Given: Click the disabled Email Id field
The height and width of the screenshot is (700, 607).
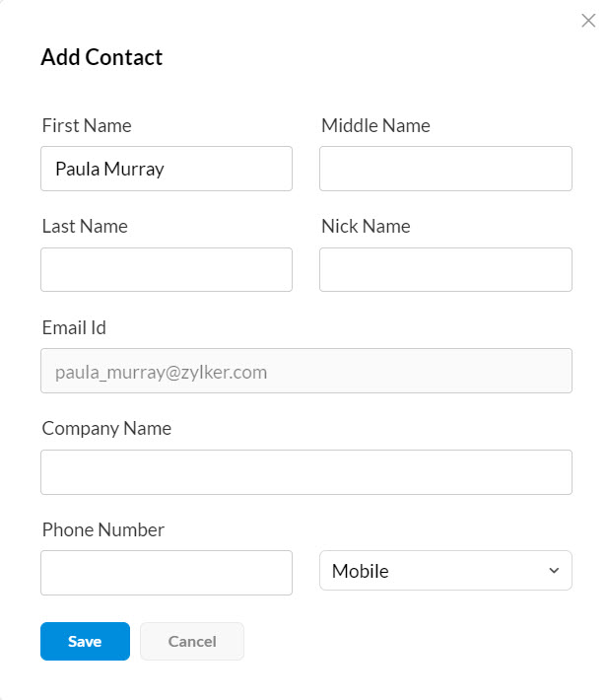Looking at the screenshot, I should (305, 372).
